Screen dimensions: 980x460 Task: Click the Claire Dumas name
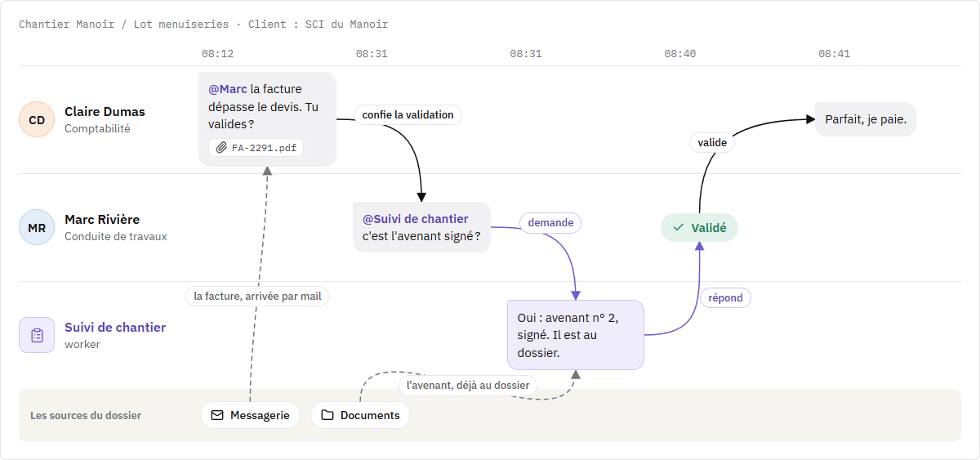click(105, 111)
